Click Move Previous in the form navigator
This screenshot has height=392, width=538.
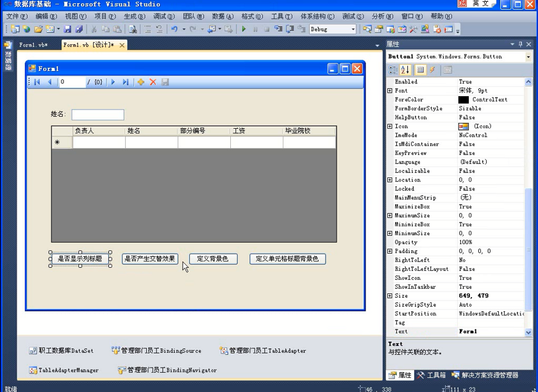coord(50,82)
